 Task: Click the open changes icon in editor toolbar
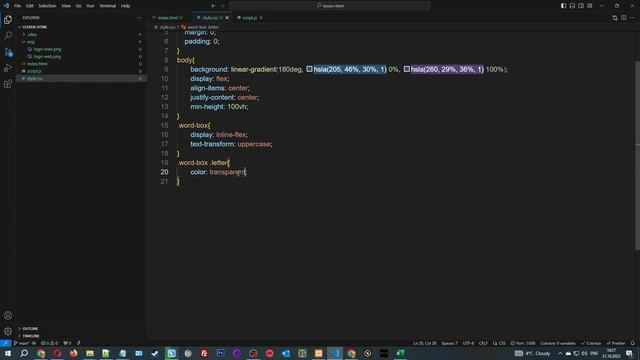pos(615,18)
